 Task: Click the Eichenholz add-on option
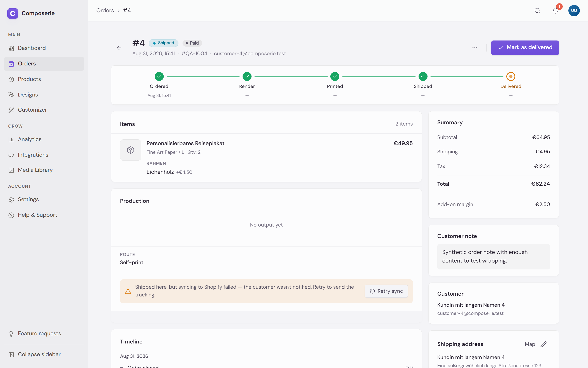pos(169,172)
